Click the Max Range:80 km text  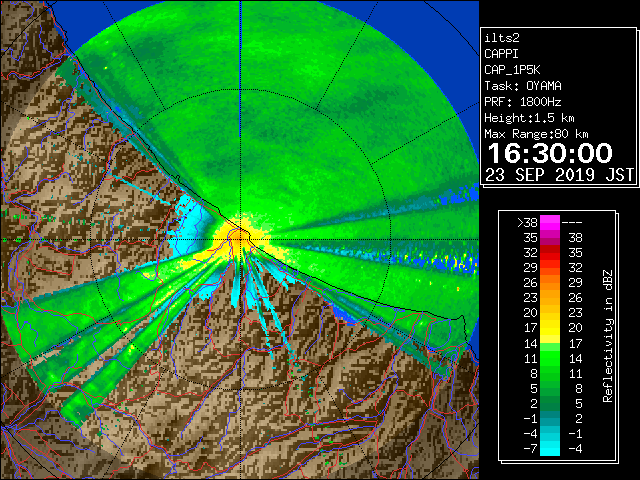tap(536, 134)
